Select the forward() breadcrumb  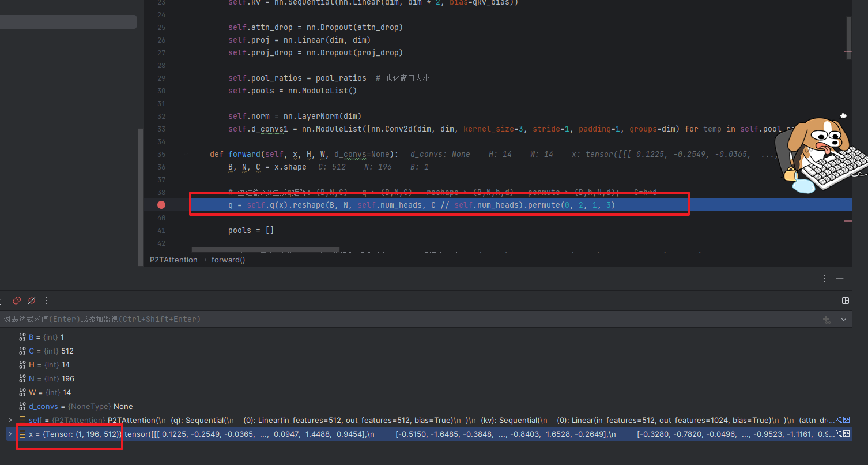pos(228,260)
